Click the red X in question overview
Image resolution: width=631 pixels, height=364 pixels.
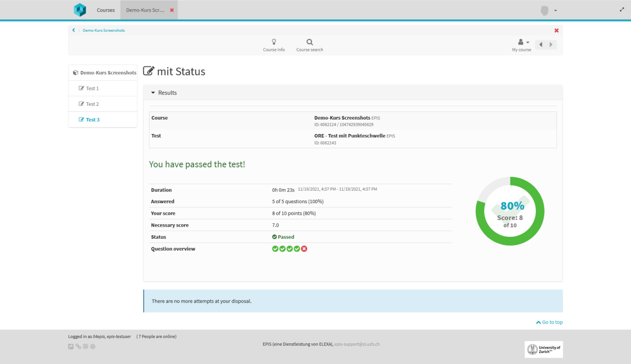(x=304, y=249)
